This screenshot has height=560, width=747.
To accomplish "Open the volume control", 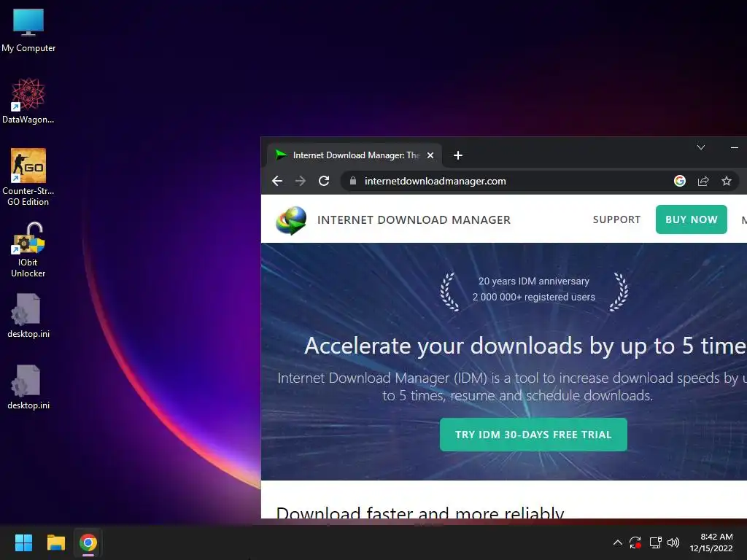I will point(673,542).
